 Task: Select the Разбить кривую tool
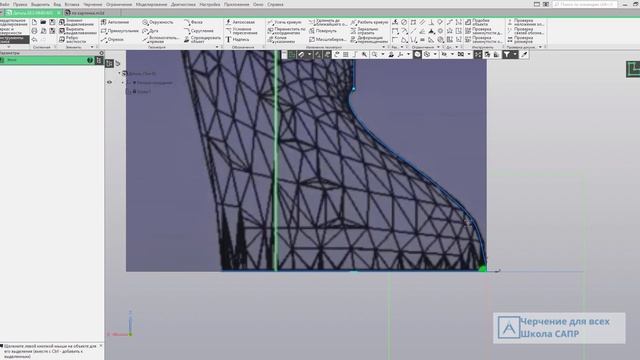[369, 22]
